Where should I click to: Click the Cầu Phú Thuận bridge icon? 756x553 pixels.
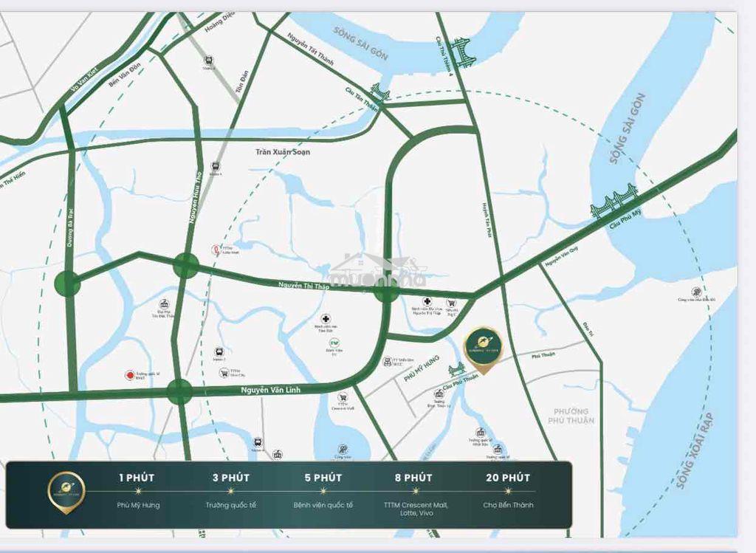(x=456, y=370)
